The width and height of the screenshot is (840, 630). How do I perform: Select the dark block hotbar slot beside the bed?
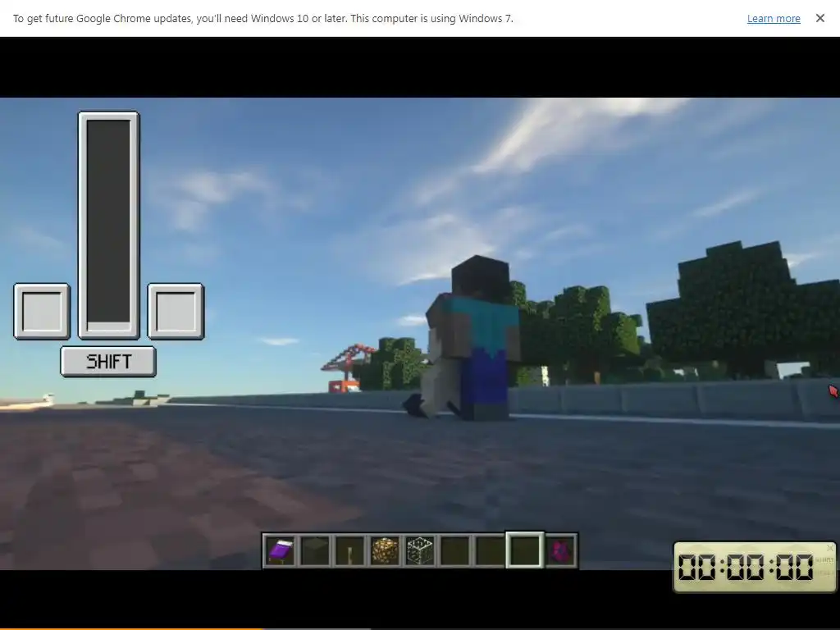click(315, 550)
